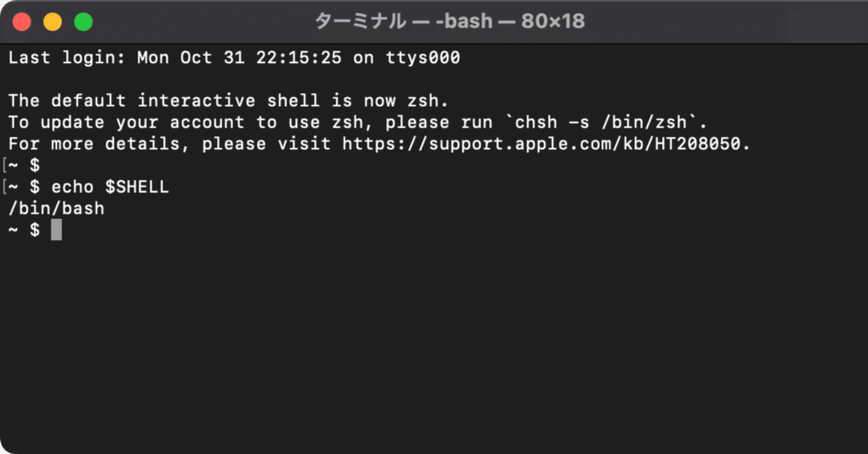Click the first empty ~ $ prompt line
The width and height of the screenshot is (868, 454).
tap(22, 165)
